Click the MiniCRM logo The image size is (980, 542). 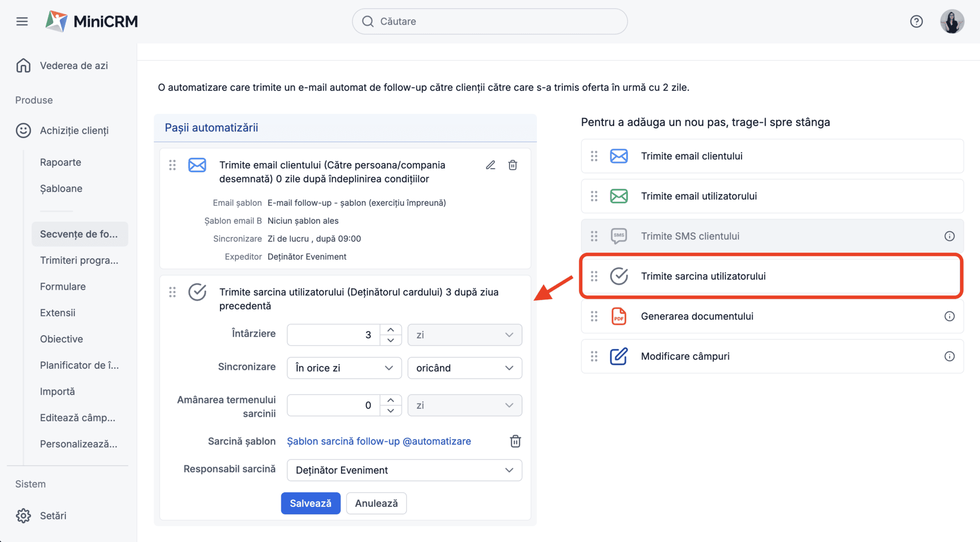[x=92, y=21]
